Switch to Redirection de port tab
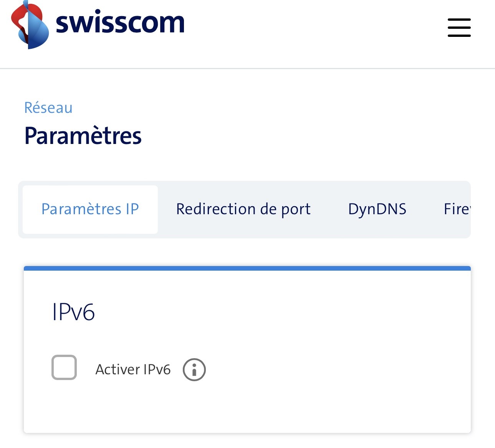Image resolution: width=495 pixels, height=448 pixels. pos(243,209)
